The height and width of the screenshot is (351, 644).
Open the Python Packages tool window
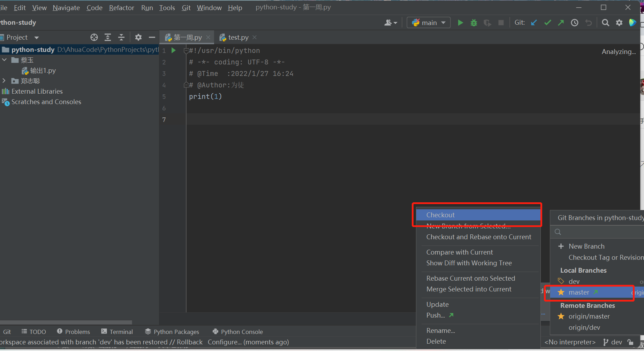(x=172, y=331)
